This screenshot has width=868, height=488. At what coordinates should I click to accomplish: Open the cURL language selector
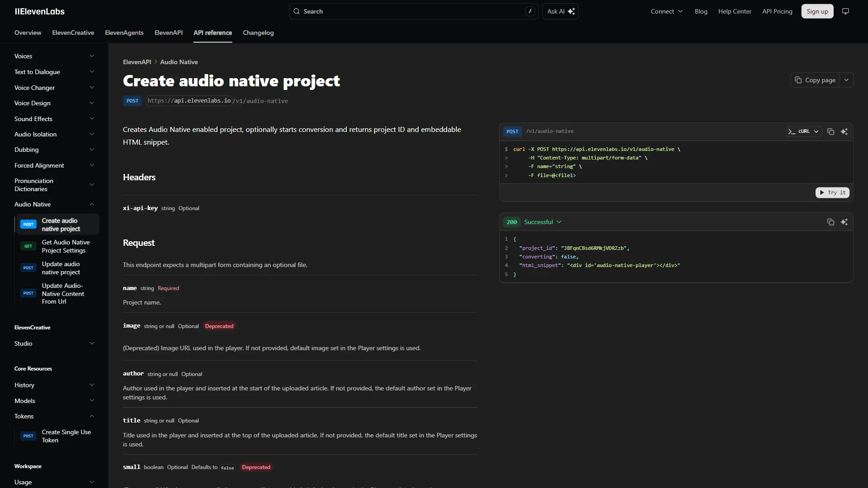point(803,131)
